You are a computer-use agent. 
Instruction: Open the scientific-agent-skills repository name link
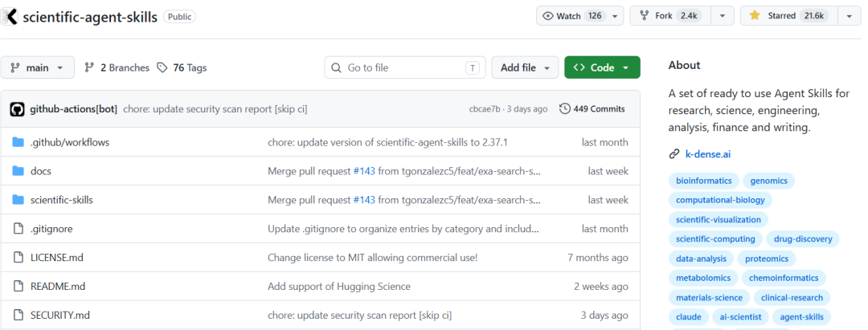click(x=92, y=17)
